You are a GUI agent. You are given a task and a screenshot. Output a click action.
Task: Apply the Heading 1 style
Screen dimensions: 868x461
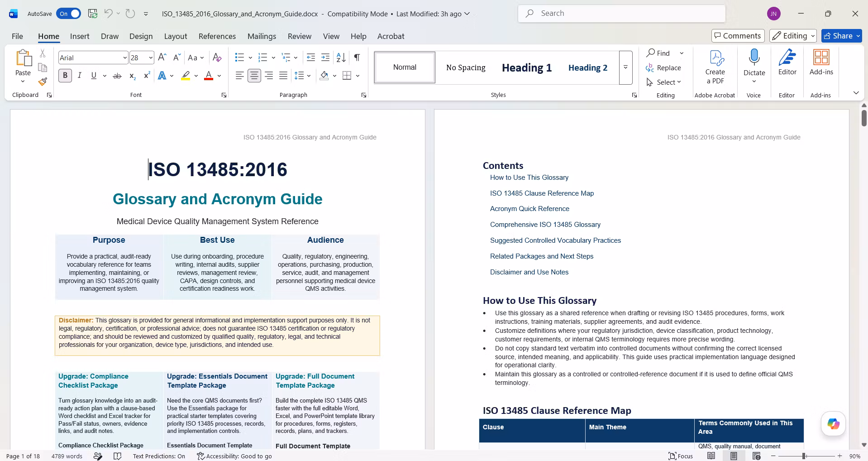coord(527,67)
